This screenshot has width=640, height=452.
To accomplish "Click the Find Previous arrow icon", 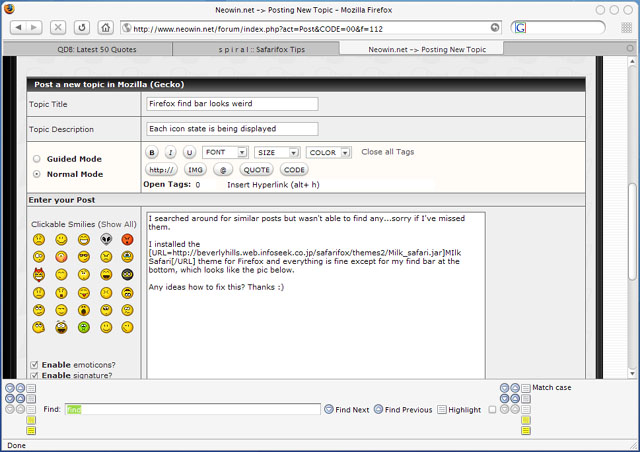I will [378, 409].
